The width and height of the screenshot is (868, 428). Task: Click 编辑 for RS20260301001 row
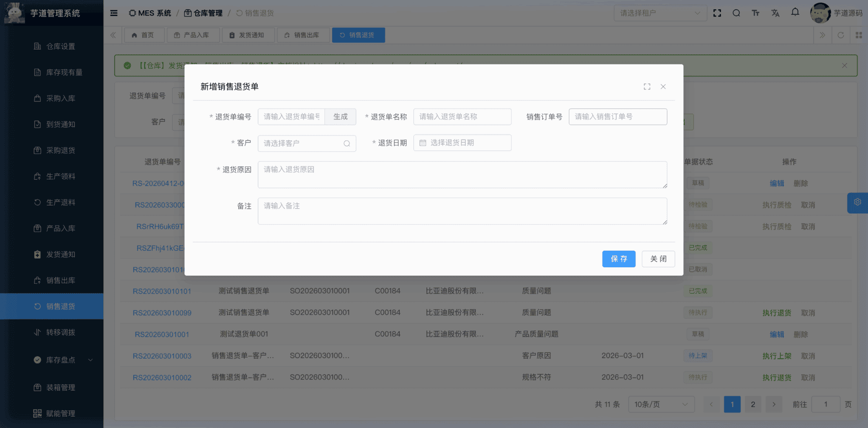pos(777,334)
